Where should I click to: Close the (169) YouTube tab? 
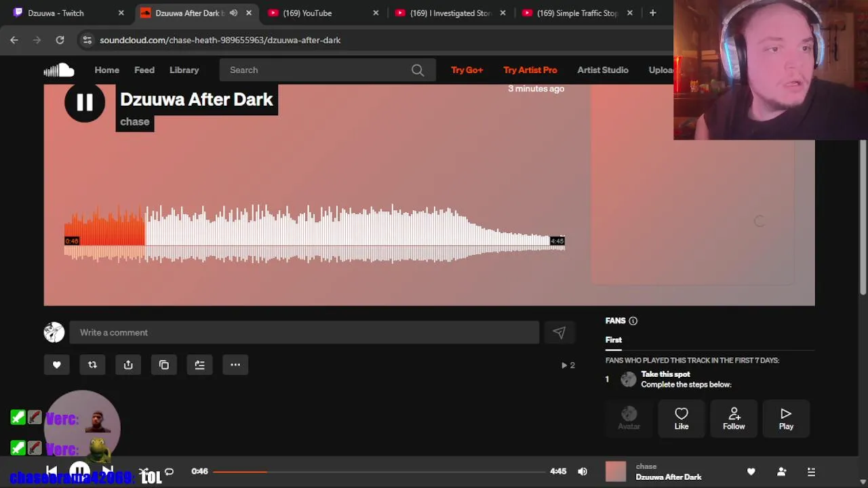click(x=376, y=13)
